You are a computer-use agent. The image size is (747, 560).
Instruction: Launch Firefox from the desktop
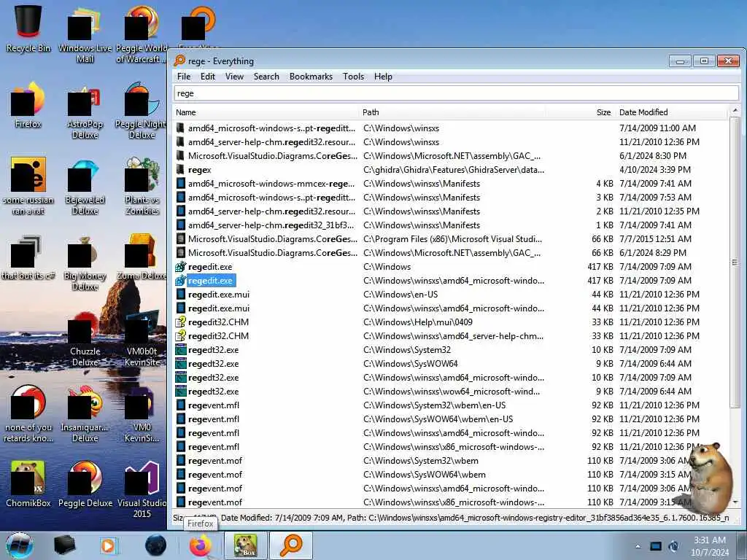pyautogui.click(x=28, y=106)
